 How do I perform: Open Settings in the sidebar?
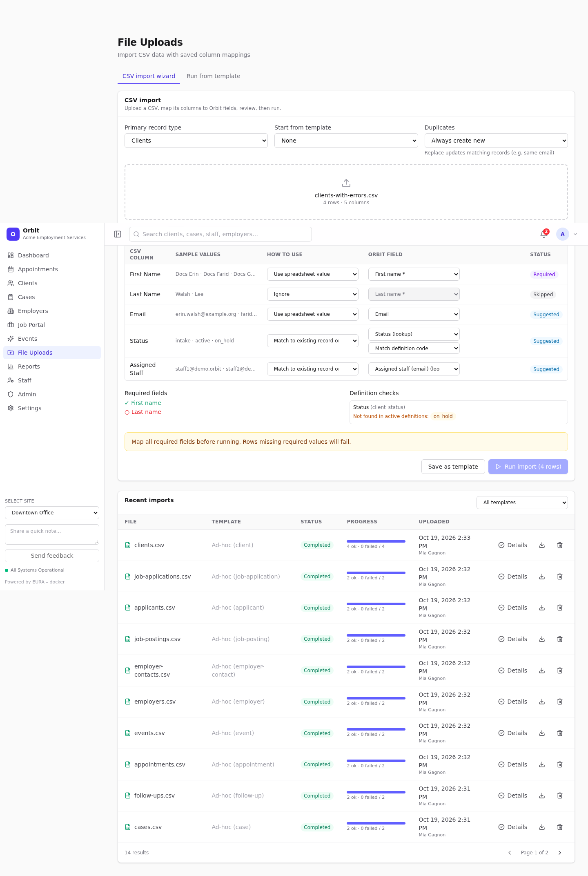[52, 408]
